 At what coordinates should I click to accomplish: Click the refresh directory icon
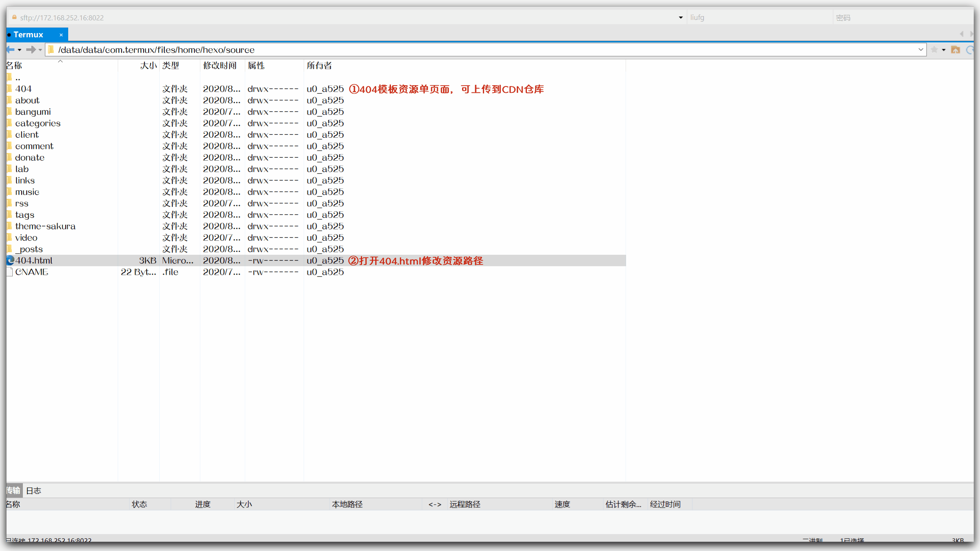click(970, 50)
